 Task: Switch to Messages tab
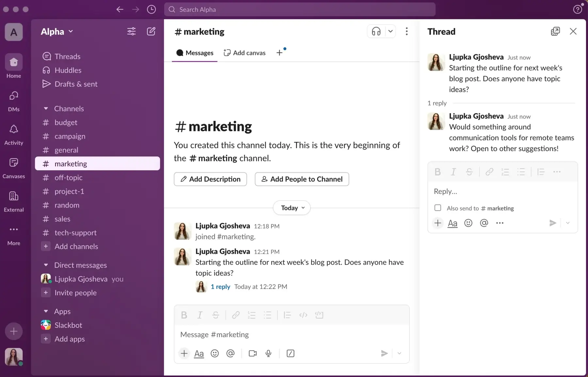(195, 53)
